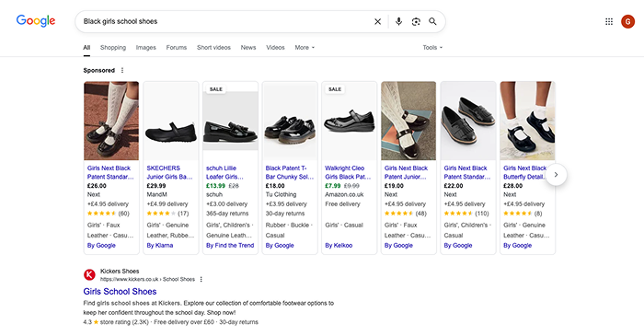The image size is (644, 336).
Task: Switch to News tab
Action: (x=248, y=48)
